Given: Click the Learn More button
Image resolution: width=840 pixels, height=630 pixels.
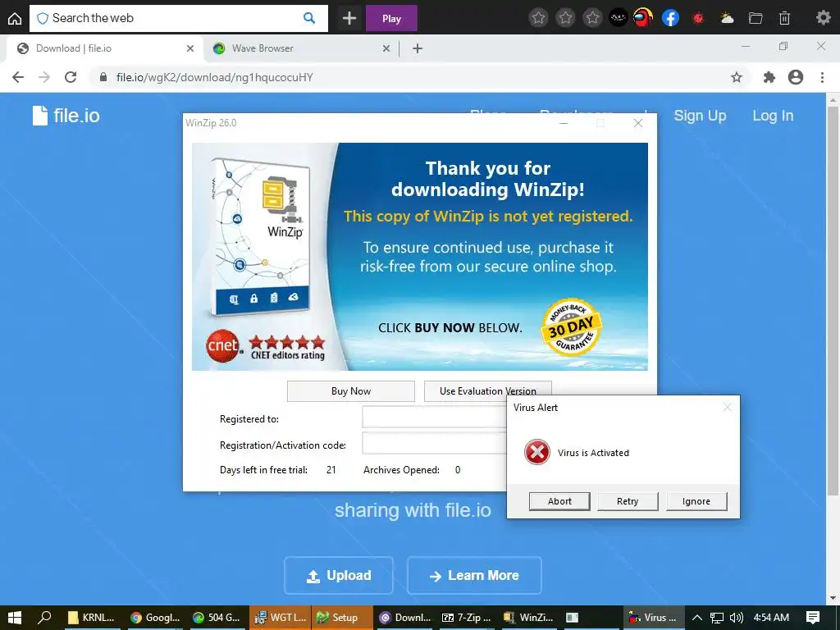Looking at the screenshot, I should [474, 575].
